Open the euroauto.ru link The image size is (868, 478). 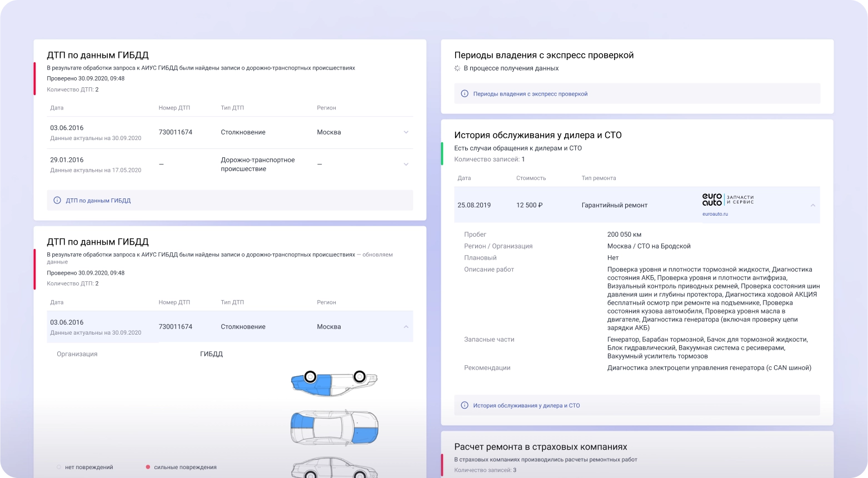[x=716, y=213]
